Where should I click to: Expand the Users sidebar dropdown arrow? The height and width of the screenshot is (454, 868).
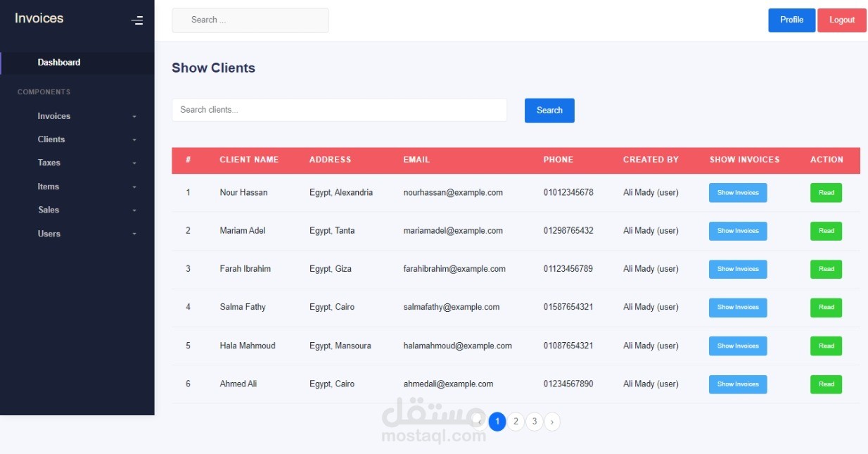[x=134, y=233]
